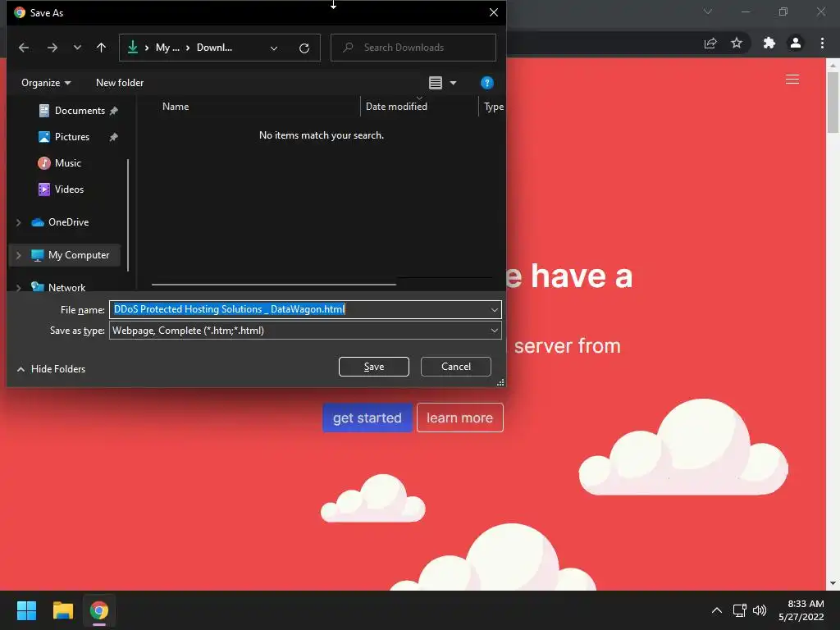Click the Chrome taskbar icon

coord(99,610)
